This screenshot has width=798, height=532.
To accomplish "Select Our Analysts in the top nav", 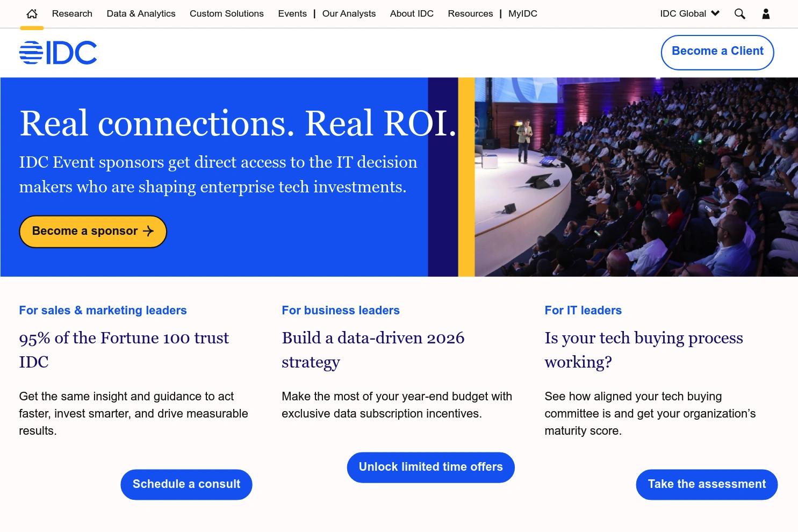I will tap(349, 13).
